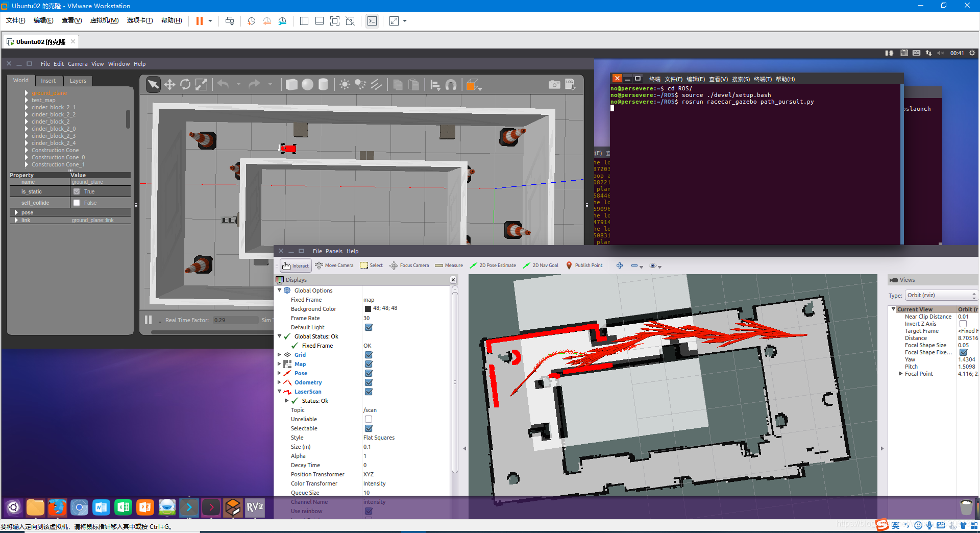Expand the Odometry display item

[279, 382]
